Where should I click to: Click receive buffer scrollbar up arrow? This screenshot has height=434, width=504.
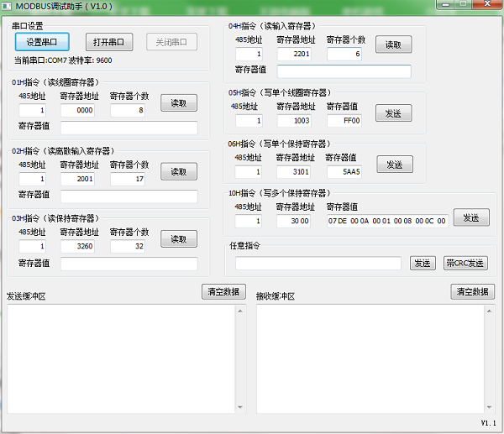click(489, 311)
